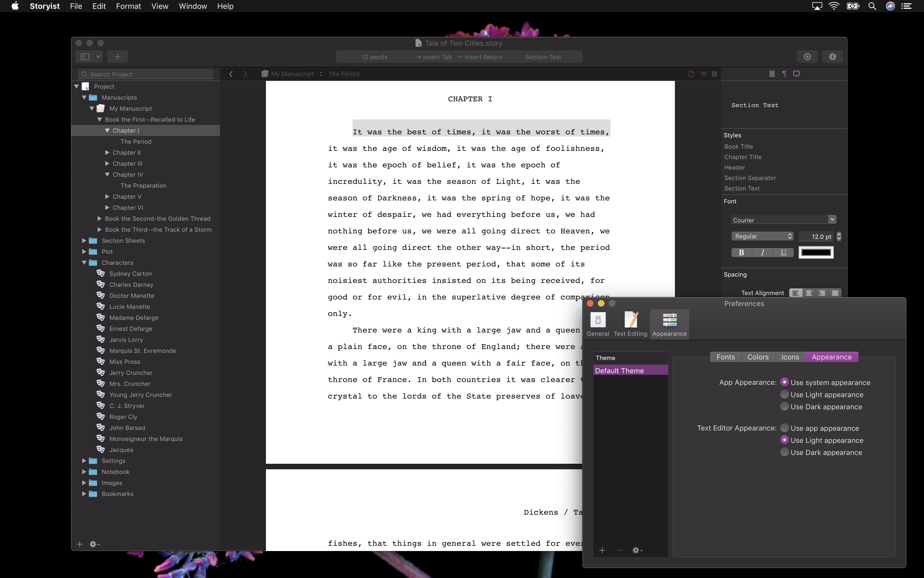The image size is (924, 578).
Task: Collapse Chapter IV in project tree
Action: click(x=107, y=174)
